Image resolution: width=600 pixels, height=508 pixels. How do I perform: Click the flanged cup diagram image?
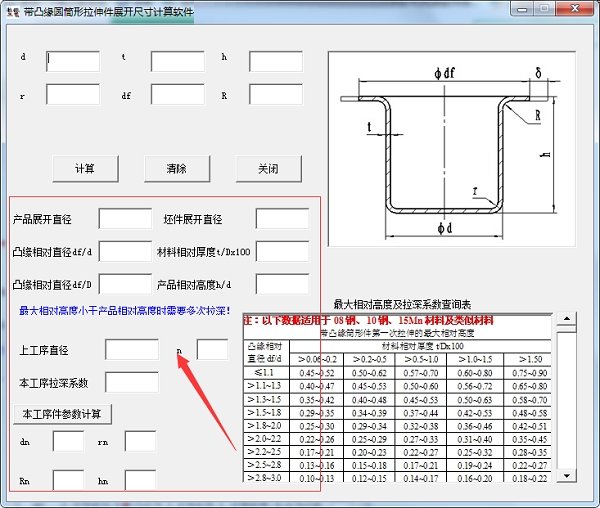click(x=453, y=150)
